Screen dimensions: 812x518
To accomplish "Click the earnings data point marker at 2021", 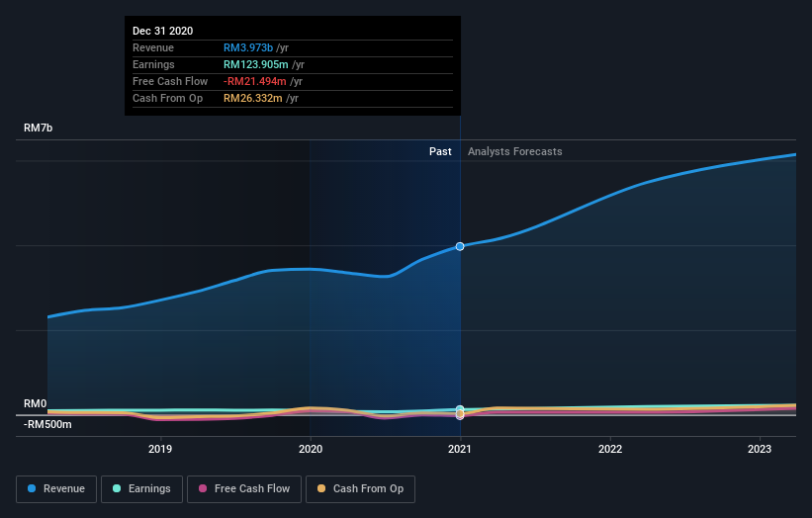I will tap(460, 409).
